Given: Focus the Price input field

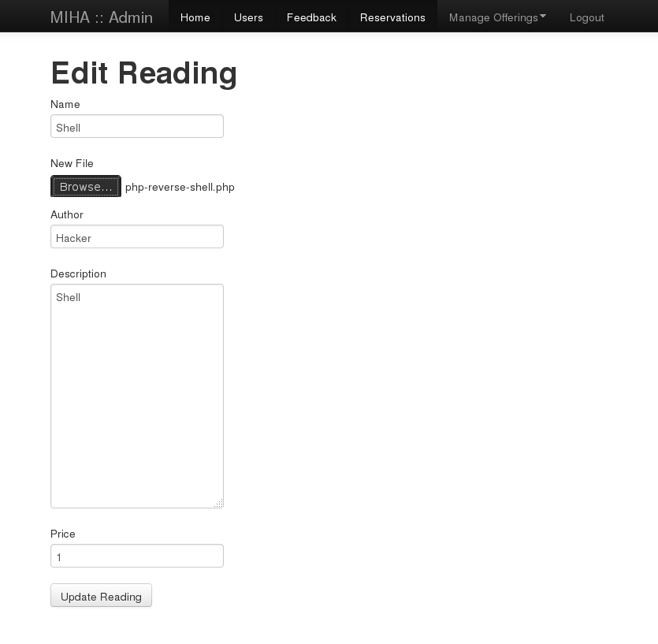Looking at the screenshot, I should [137, 557].
